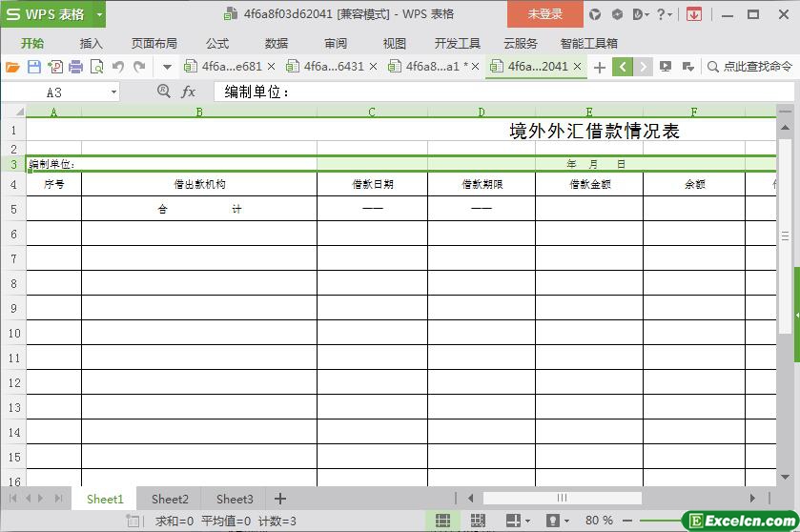Open print preview icon

(x=96, y=67)
